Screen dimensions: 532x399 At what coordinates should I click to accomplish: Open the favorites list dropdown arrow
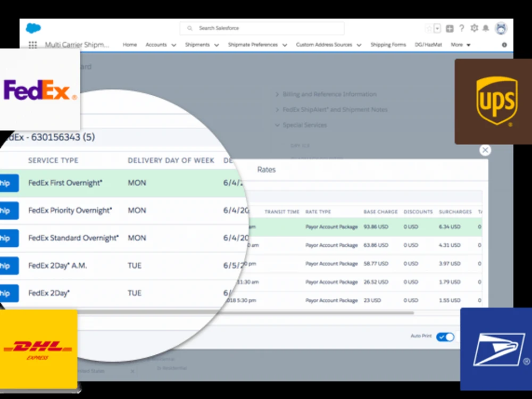pyautogui.click(x=437, y=29)
